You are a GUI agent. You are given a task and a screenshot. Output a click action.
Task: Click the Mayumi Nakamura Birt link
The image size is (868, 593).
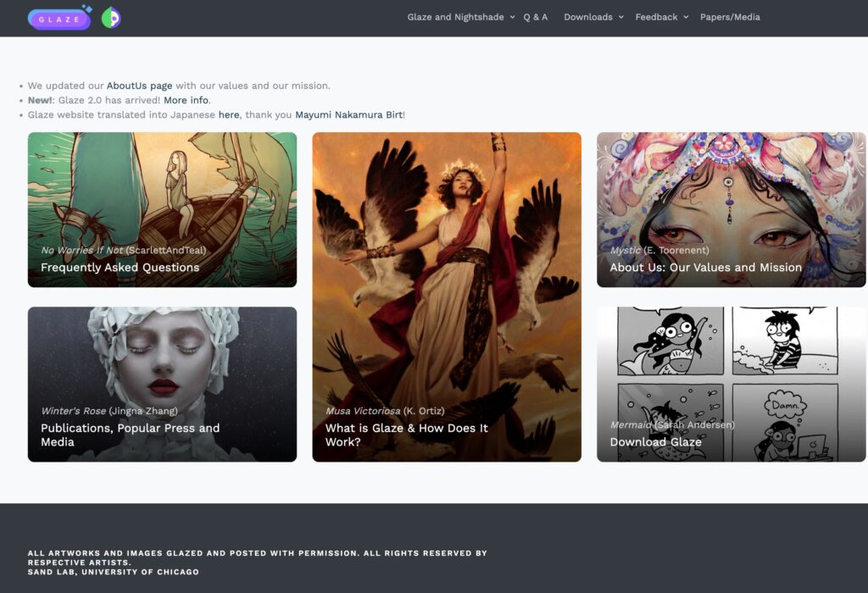[x=348, y=114]
